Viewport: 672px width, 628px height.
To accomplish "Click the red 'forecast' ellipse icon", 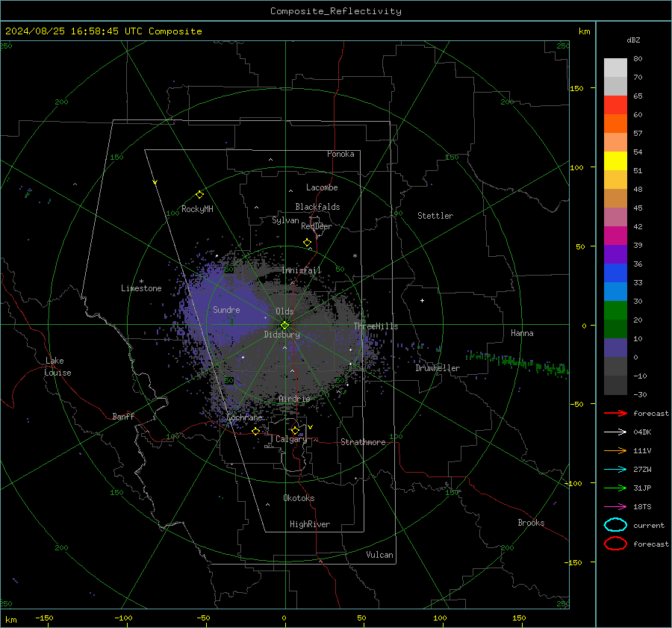I will click(x=615, y=544).
